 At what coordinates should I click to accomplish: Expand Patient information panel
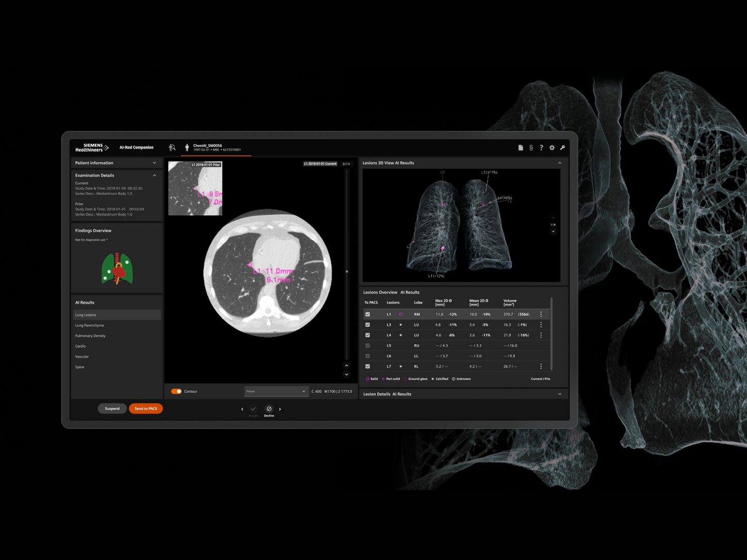(x=154, y=163)
